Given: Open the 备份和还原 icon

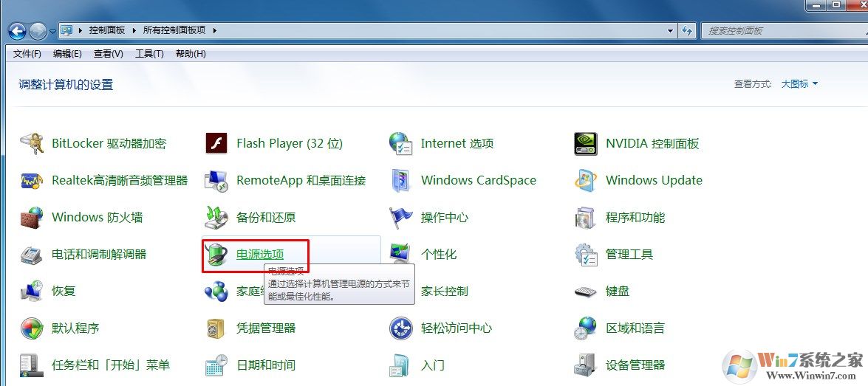Looking at the screenshot, I should click(216, 217).
